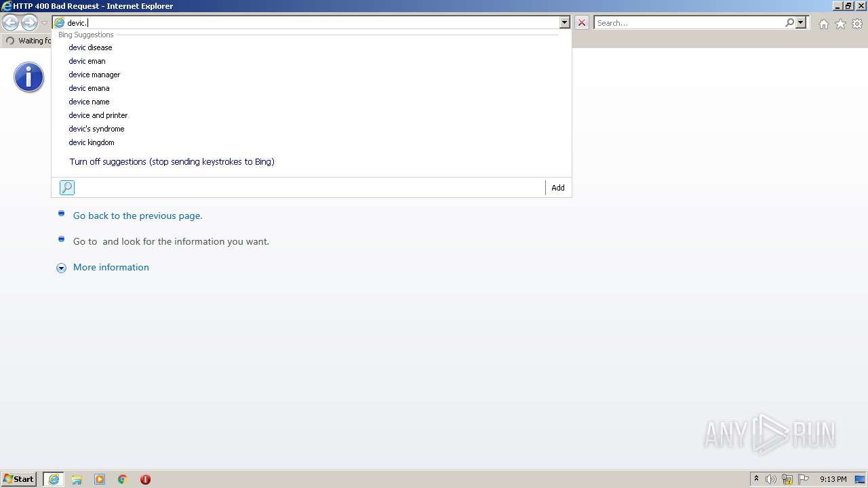The width and height of the screenshot is (868, 488).
Task: Click the magnifier search icon in Search box
Action: click(789, 23)
